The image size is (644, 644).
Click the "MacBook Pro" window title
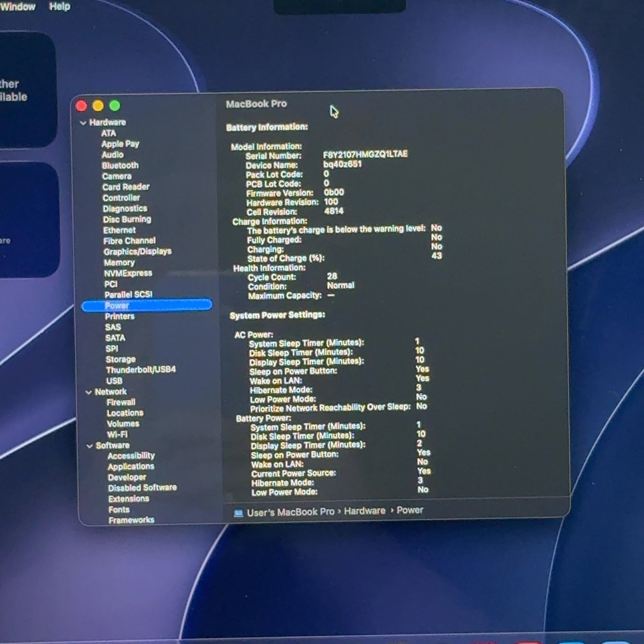coord(256,104)
